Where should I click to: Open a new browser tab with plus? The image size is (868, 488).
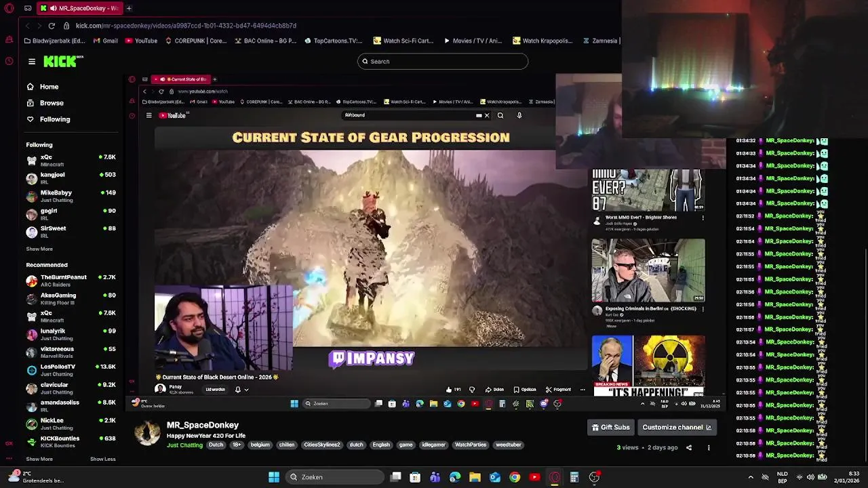pyautogui.click(x=129, y=8)
